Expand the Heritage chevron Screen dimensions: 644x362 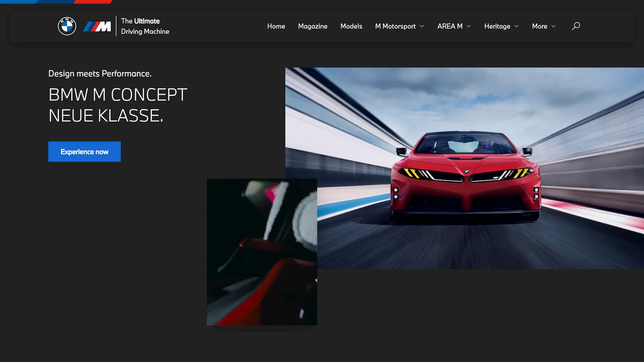pyautogui.click(x=516, y=26)
